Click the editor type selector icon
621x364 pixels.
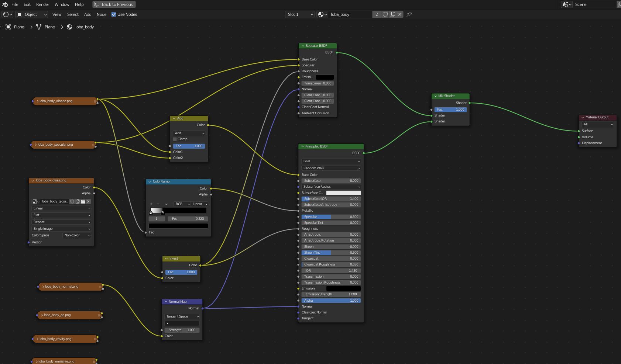7,14
